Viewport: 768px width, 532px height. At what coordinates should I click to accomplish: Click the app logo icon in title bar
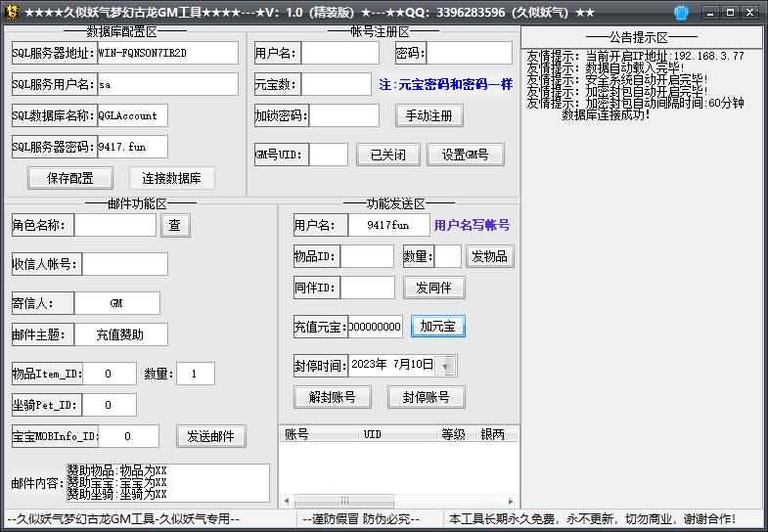click(12, 13)
